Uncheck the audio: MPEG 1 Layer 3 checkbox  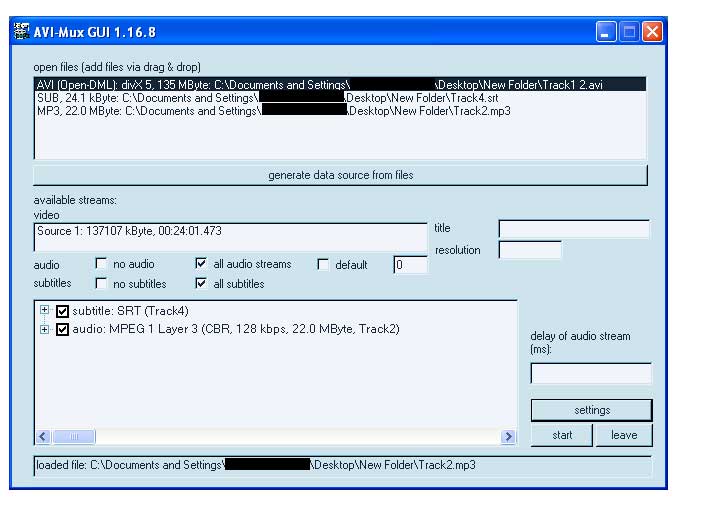tap(62, 329)
